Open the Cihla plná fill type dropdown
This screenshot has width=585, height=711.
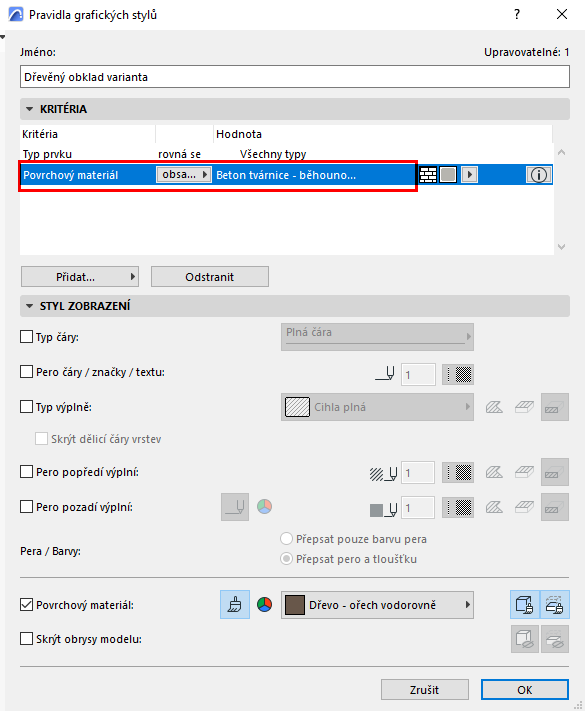point(377,407)
